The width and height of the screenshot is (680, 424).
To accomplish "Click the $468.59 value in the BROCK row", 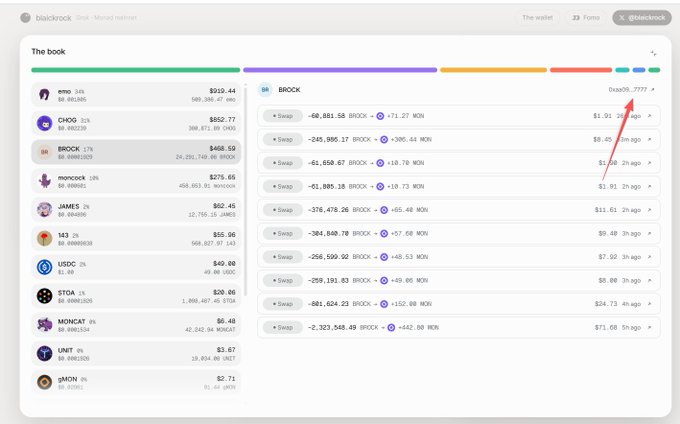I will coord(222,148).
